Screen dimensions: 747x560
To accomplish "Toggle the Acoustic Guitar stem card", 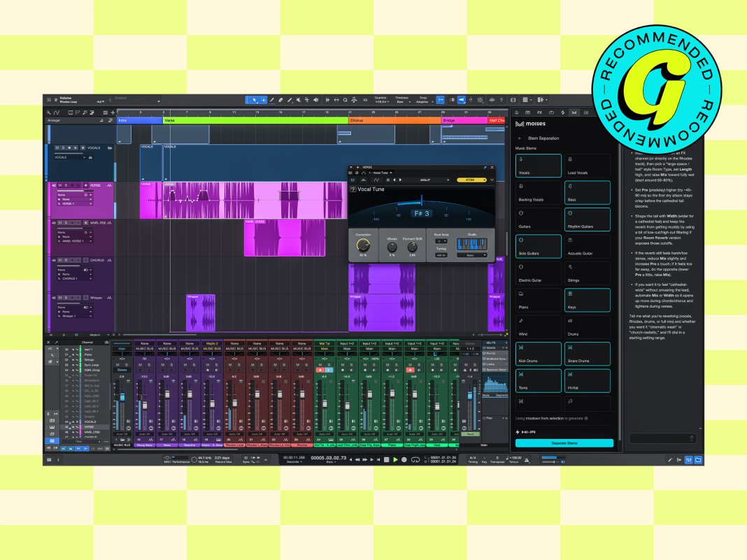I will pos(588,246).
